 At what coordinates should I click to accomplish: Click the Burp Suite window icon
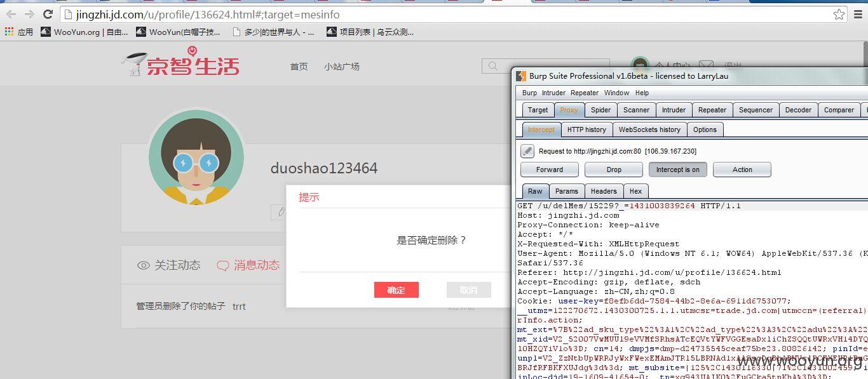click(x=521, y=76)
